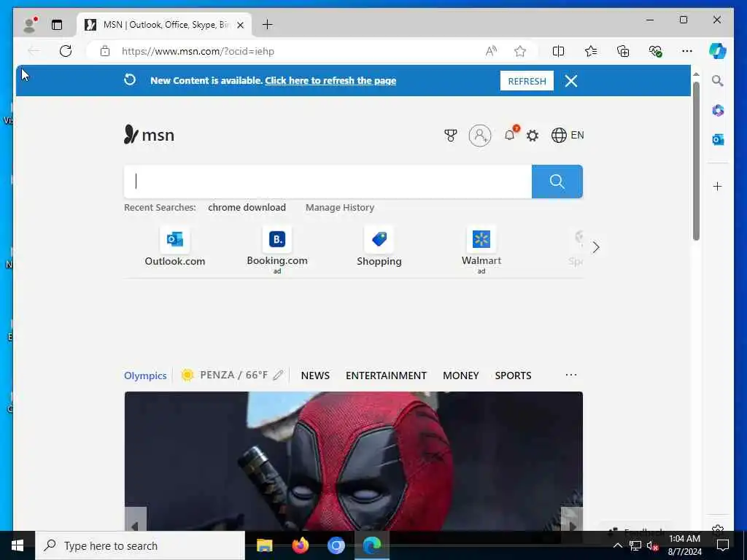Screen dimensions: 747x560
Task: Open the Olympics tab
Action: point(145,376)
